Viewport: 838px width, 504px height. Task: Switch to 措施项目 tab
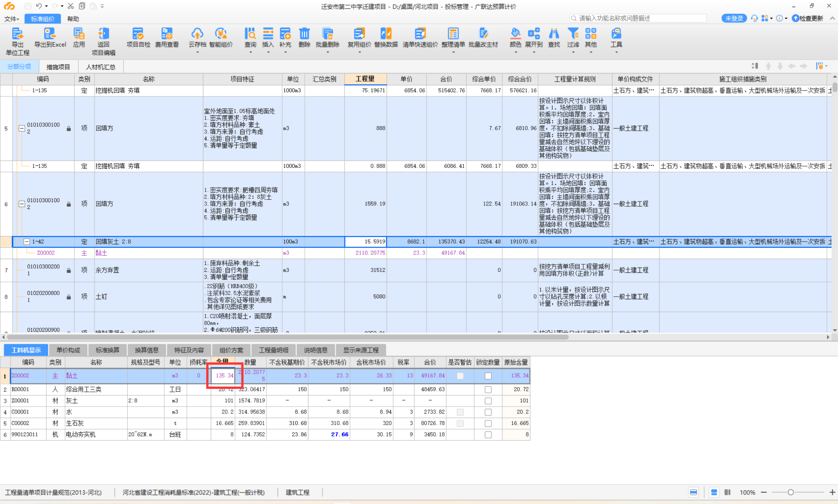pyautogui.click(x=58, y=67)
